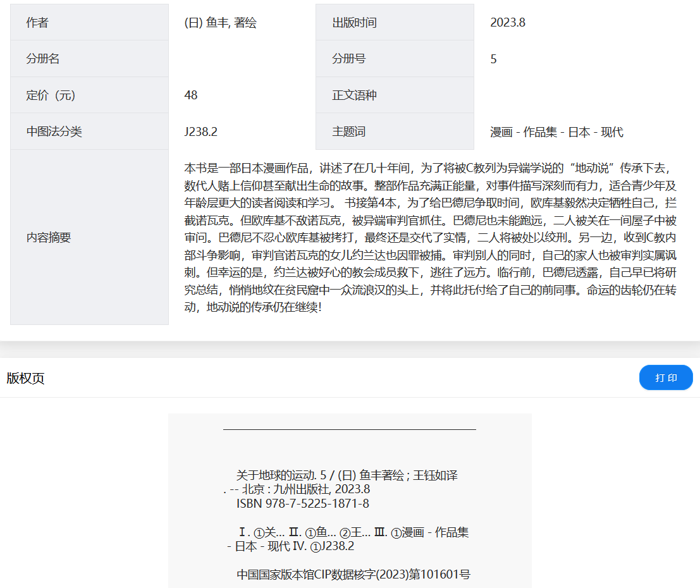
Task: Click subject value 漫画 - 作品集 - 日本 - 现代
Action: [x=556, y=132]
